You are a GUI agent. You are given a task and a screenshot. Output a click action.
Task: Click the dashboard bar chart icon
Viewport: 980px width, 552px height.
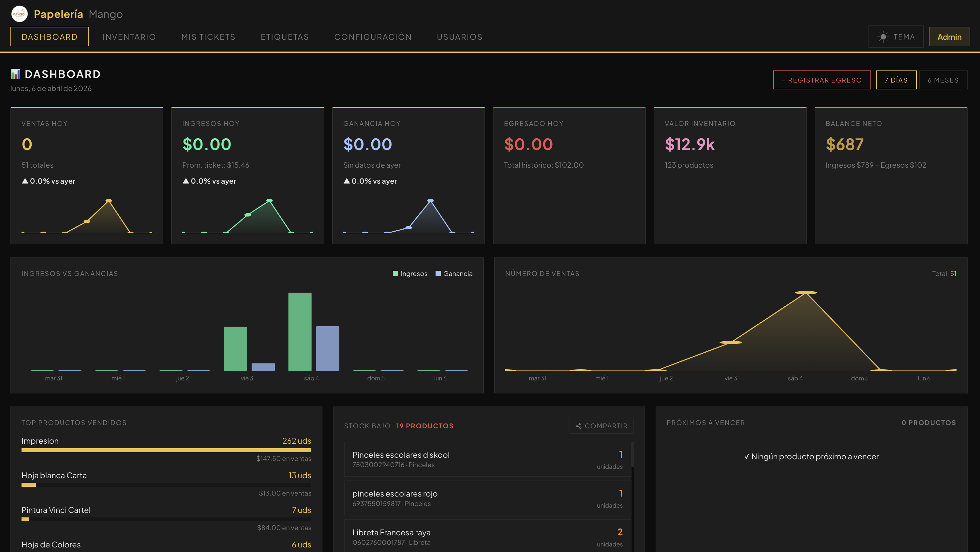16,74
